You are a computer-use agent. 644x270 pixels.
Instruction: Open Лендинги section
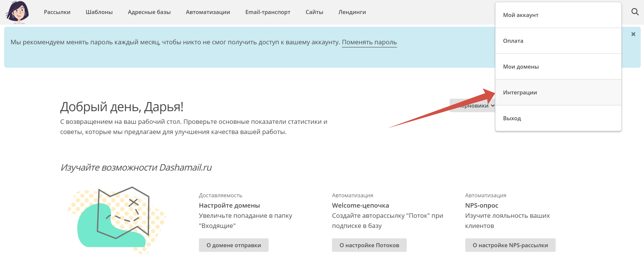click(x=352, y=12)
